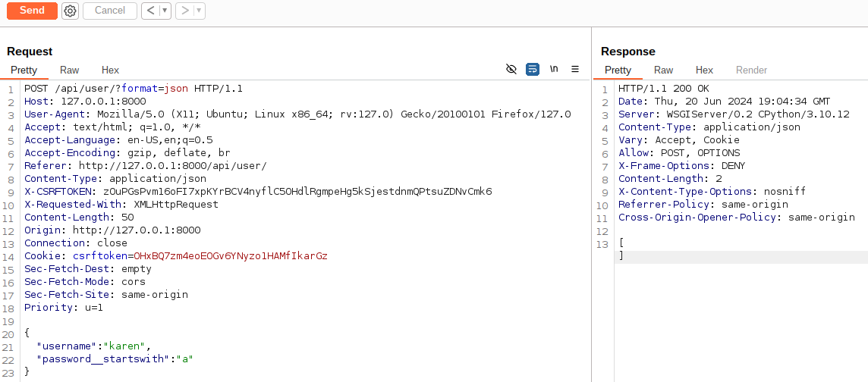This screenshot has height=382, width=868.
Task: Toggle the show newline characters icon
Action: point(554,69)
